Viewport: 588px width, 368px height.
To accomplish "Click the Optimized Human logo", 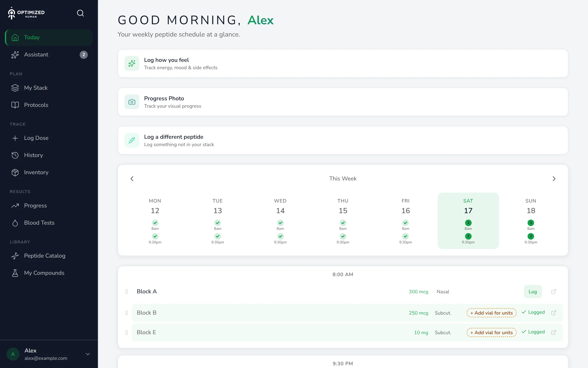I will [x=26, y=13].
